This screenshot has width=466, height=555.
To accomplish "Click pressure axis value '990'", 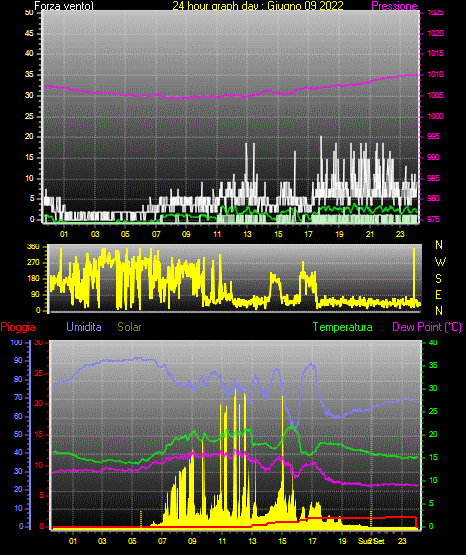I will (433, 157).
